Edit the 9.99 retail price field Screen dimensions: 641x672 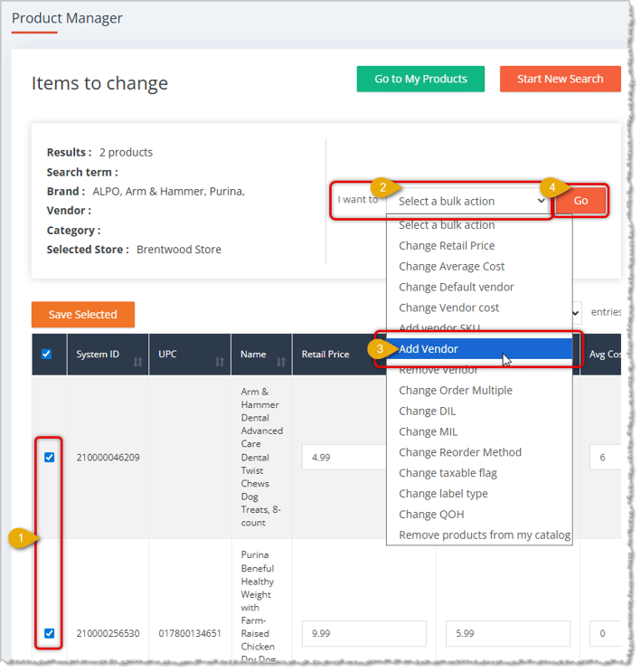tap(363, 633)
